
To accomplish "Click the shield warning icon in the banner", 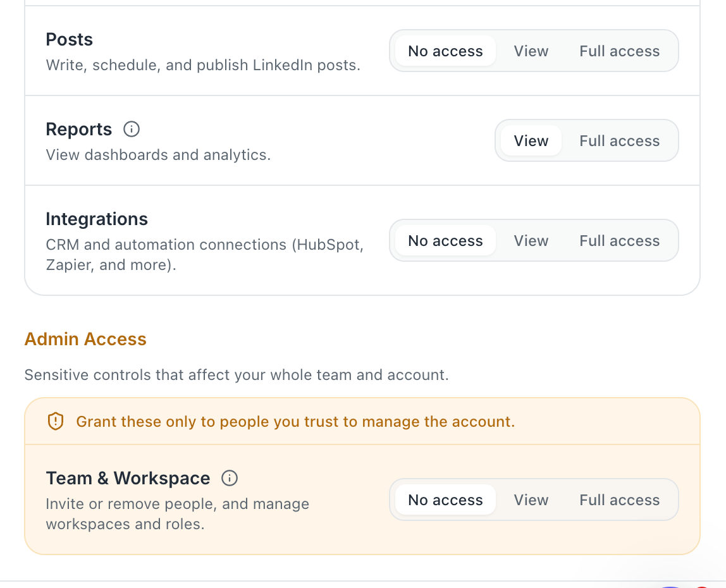I will coord(56,421).
